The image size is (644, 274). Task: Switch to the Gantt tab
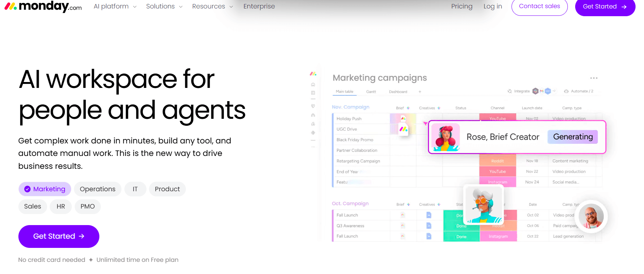(x=371, y=92)
